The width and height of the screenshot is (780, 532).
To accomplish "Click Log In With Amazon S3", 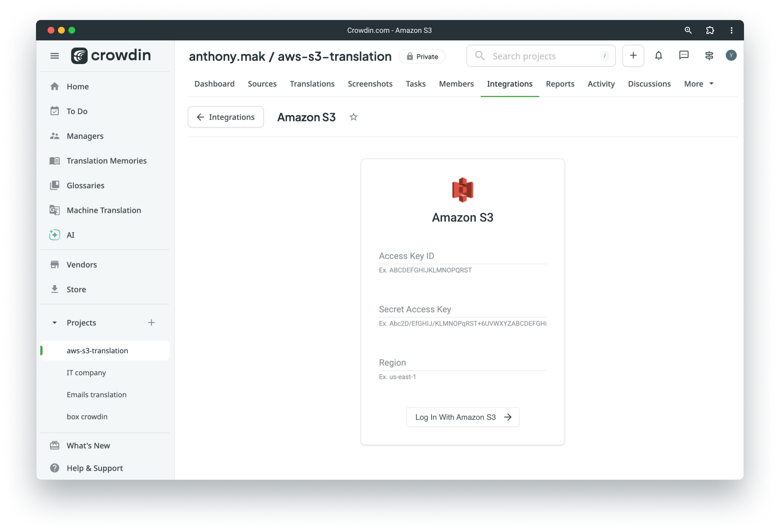I will pos(463,417).
